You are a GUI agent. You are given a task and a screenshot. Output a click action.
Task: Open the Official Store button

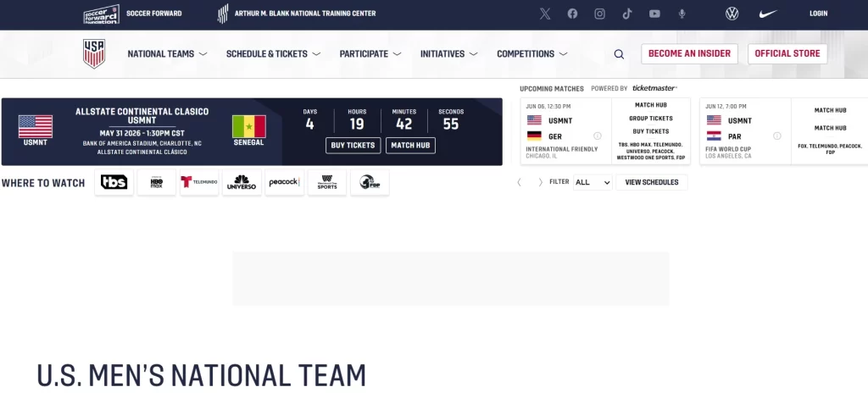click(x=787, y=53)
